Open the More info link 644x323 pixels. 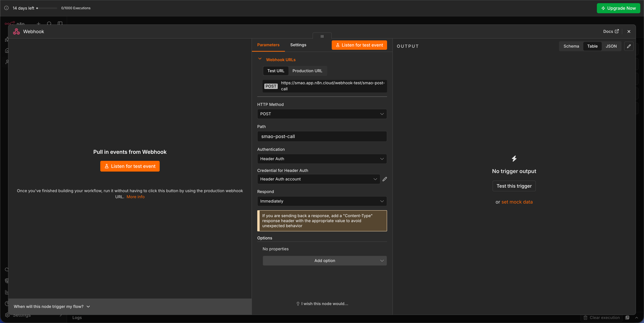(136, 197)
